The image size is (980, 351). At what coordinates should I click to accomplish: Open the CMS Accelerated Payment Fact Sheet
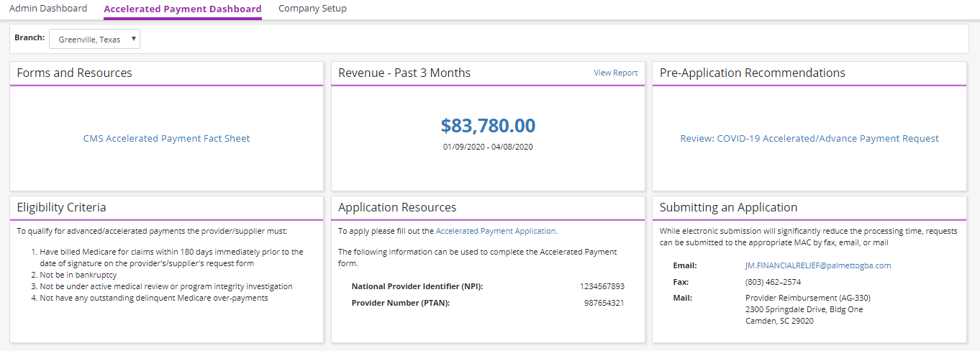pos(166,139)
